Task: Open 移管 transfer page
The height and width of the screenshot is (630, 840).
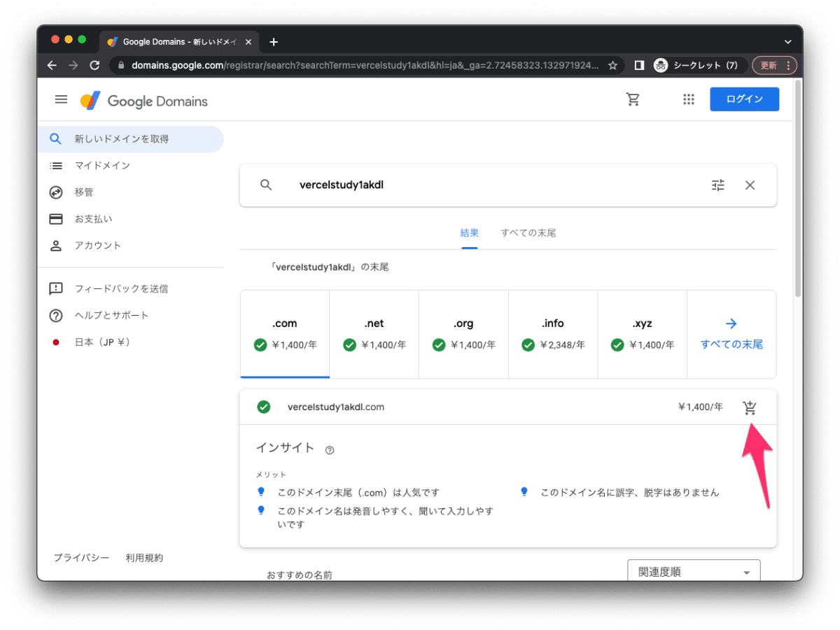Action: (130, 192)
